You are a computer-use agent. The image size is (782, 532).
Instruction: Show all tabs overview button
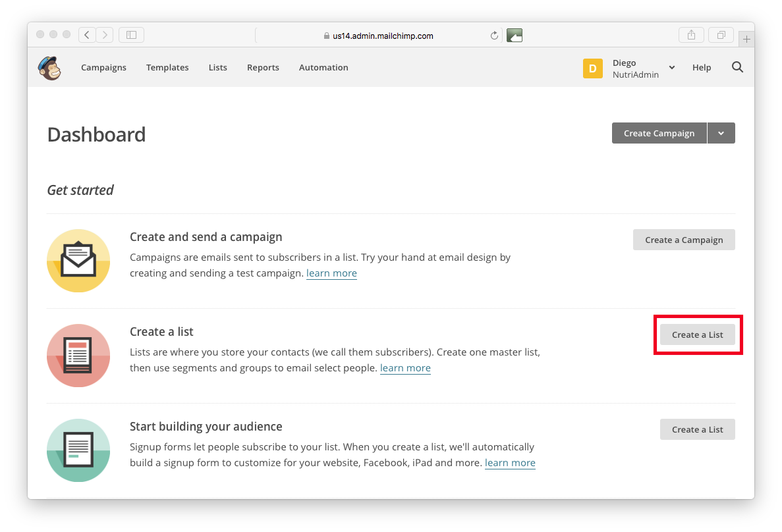pos(721,35)
